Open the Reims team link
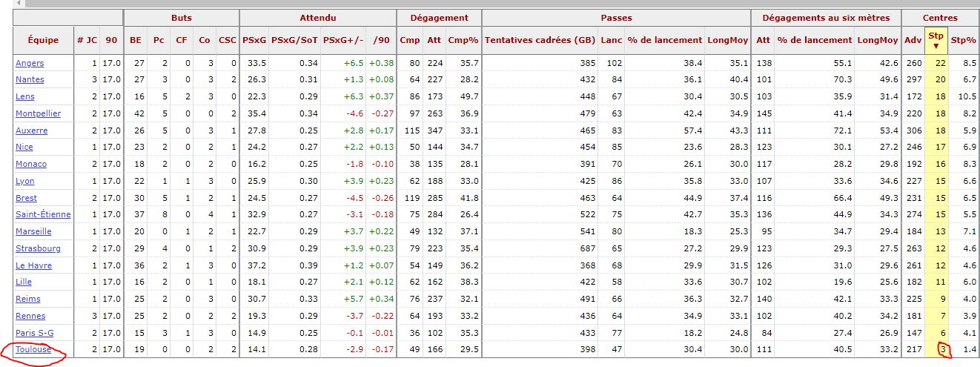Image resolution: width=980 pixels, height=367 pixels. point(28,299)
